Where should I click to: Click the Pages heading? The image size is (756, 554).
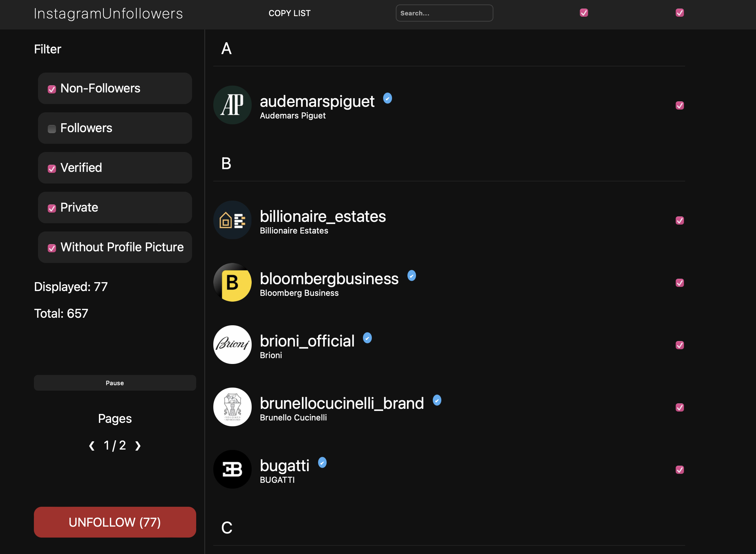(115, 419)
